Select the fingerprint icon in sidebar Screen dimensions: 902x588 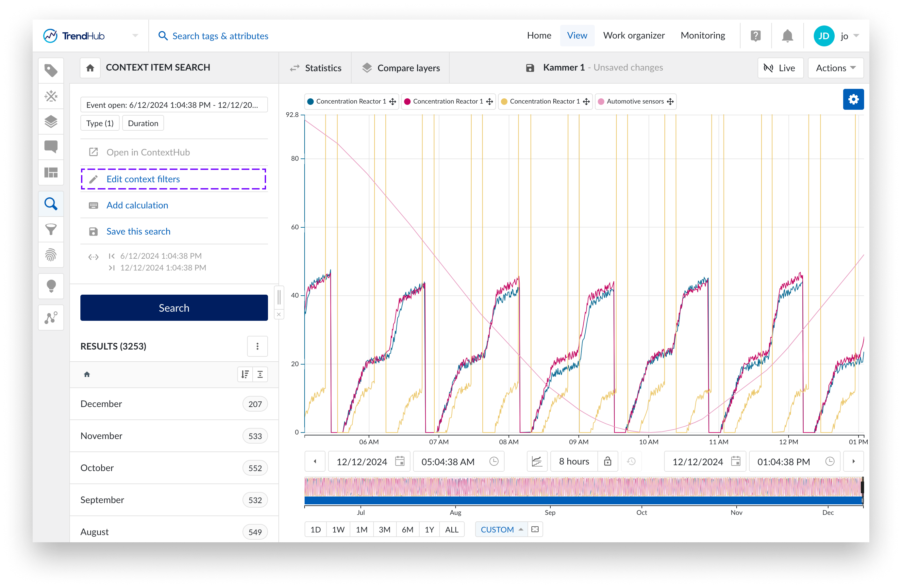pyautogui.click(x=51, y=254)
